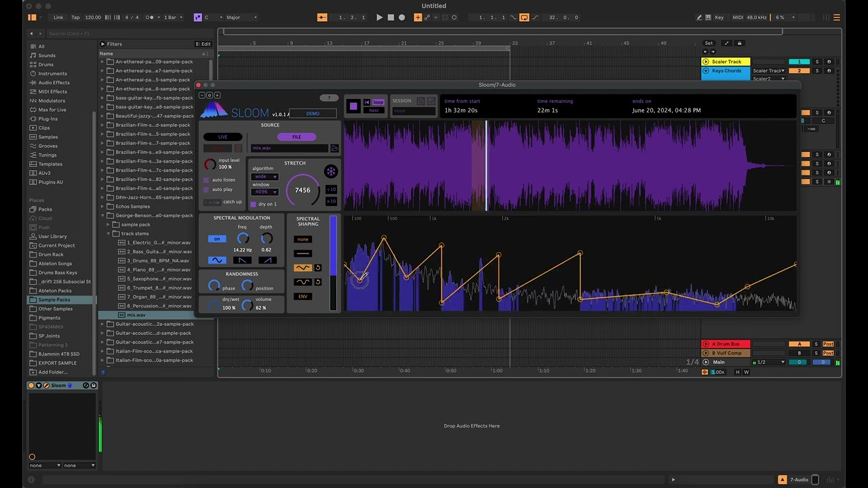Image resolution: width=868 pixels, height=488 pixels.
Task: Toggle auto play checkbox
Action: [206, 190]
